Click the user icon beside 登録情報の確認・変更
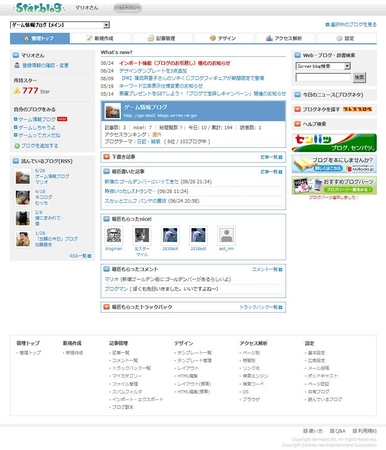The width and height of the screenshot is (386, 450). [x=17, y=65]
